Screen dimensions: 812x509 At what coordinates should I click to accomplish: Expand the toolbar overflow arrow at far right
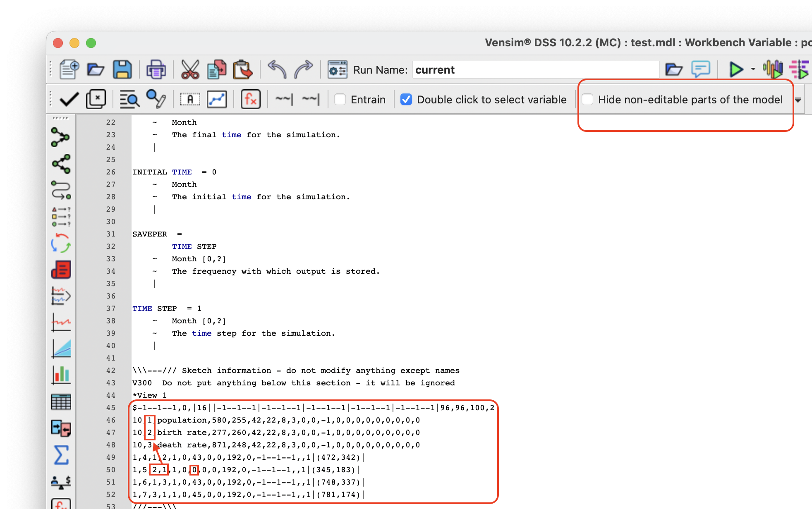click(x=798, y=100)
